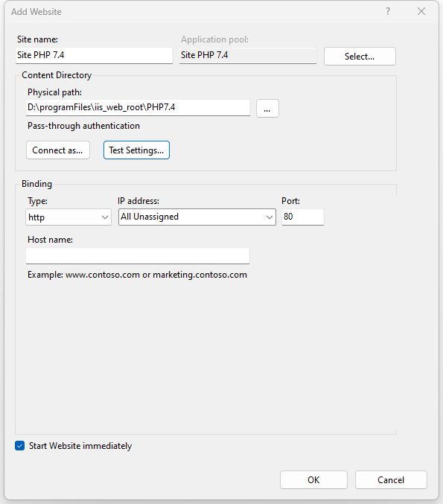Click the Site name input field
This screenshot has width=443, height=504.
pyautogui.click(x=94, y=55)
